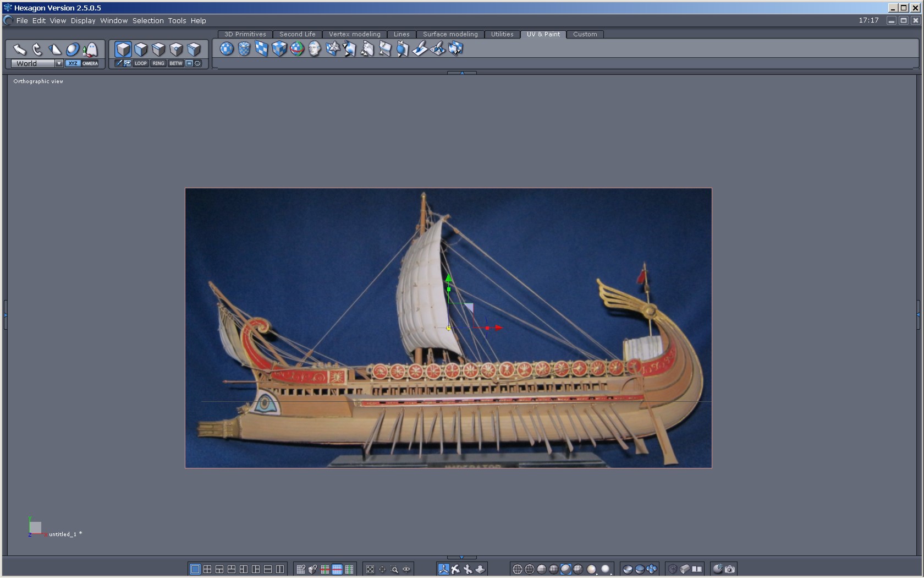Click the red X-axis manipulator arrow
The image size is (924, 578).
[498, 328]
